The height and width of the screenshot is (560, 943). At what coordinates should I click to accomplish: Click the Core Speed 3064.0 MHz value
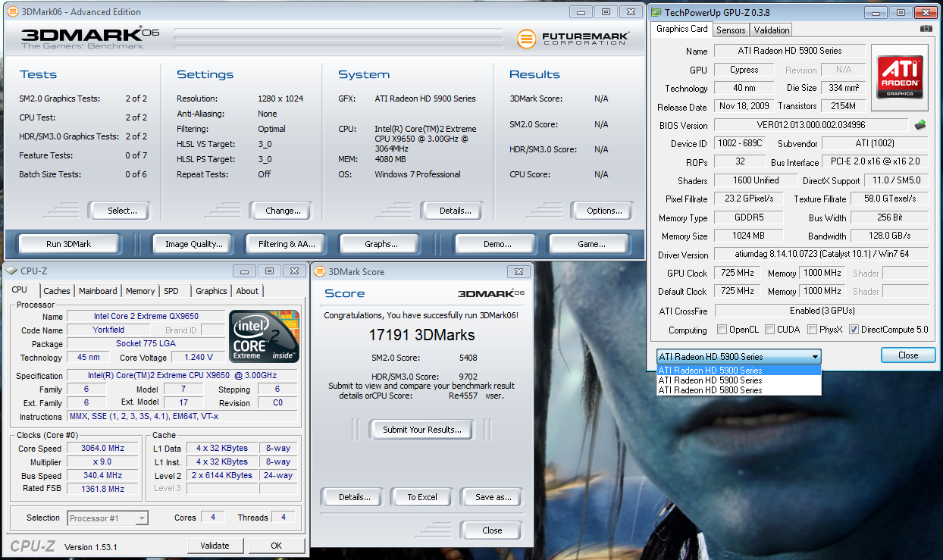pyautogui.click(x=102, y=449)
